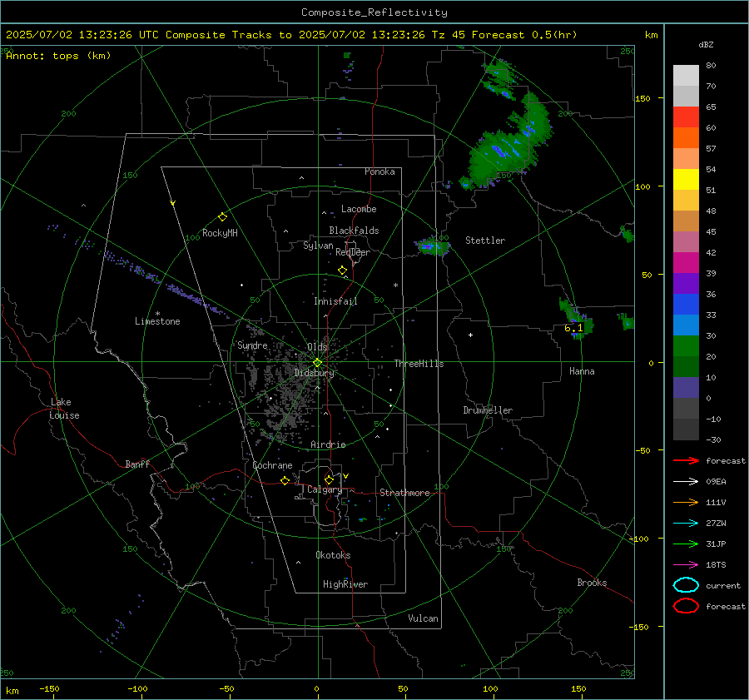Click the yellow diamond marker near RockyMH
Viewport: 749px width, 700px height.
coord(222,217)
